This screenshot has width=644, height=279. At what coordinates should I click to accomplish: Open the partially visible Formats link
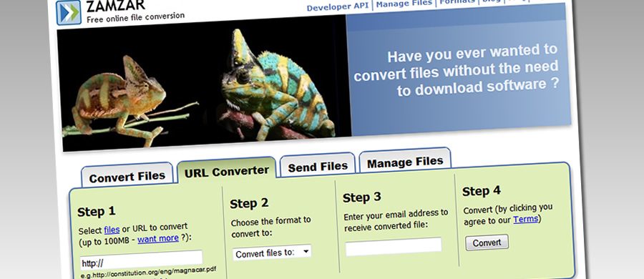(x=457, y=1)
